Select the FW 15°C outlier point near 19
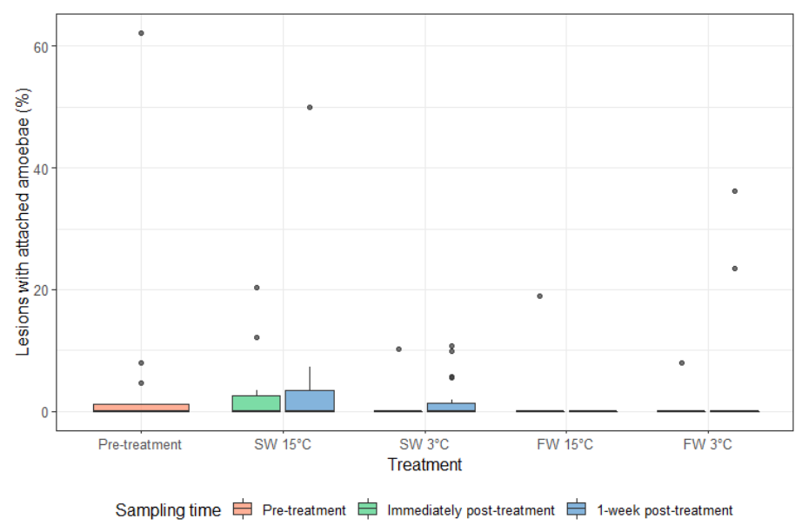Screen dimensions: 802x532 coord(540,296)
